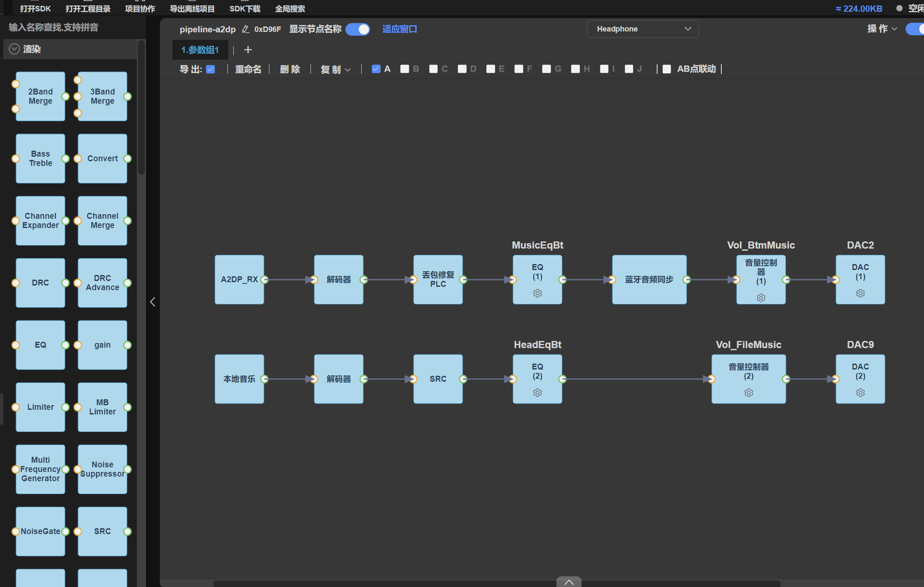
Task: Open settings gear on DAC (1) node
Action: (860, 293)
